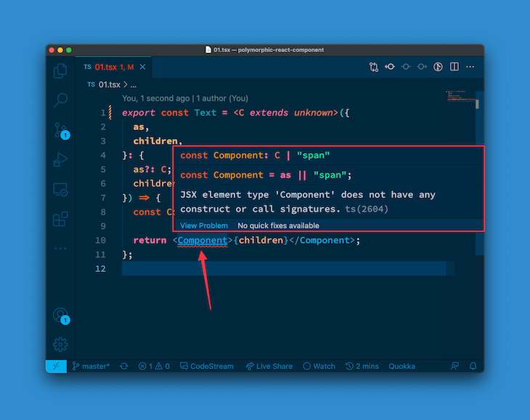Close the 01.tsx tab
Viewport: 530px width, 420px height.
click(x=142, y=67)
